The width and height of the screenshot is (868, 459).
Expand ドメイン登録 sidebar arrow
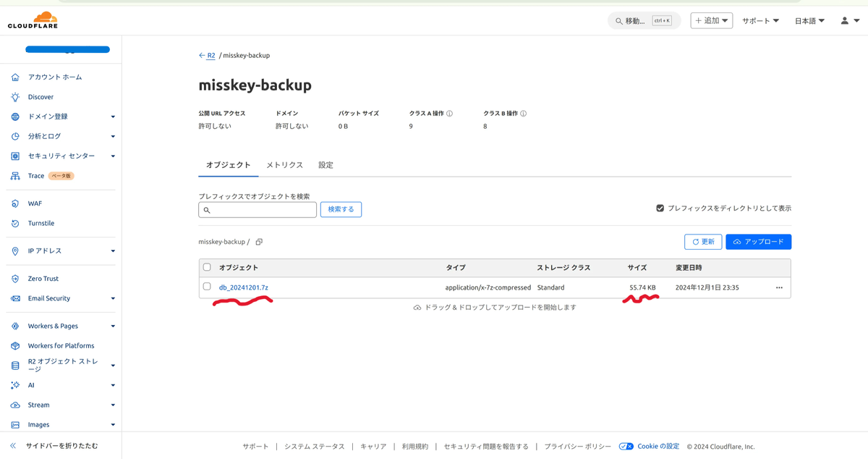(x=113, y=117)
